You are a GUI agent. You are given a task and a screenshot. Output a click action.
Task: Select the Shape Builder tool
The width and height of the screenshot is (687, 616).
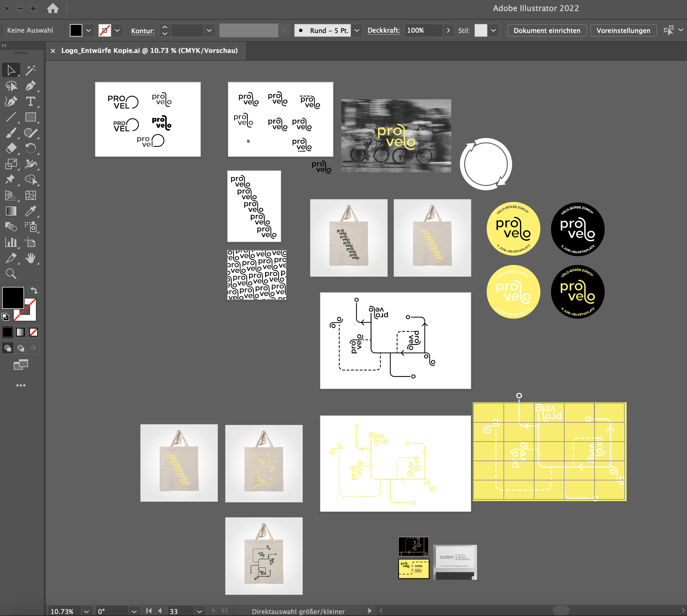[30, 179]
